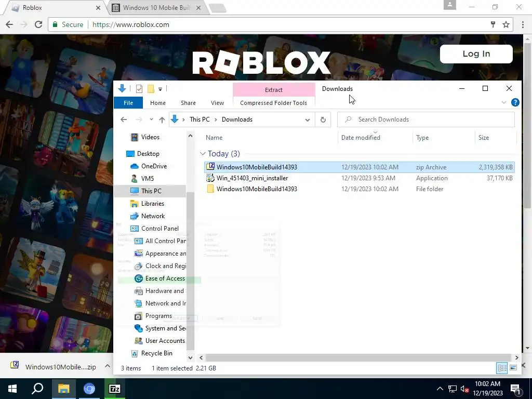Click the Win_451403_mini_installer application icon
This screenshot has width=532, height=399.
[x=210, y=178]
